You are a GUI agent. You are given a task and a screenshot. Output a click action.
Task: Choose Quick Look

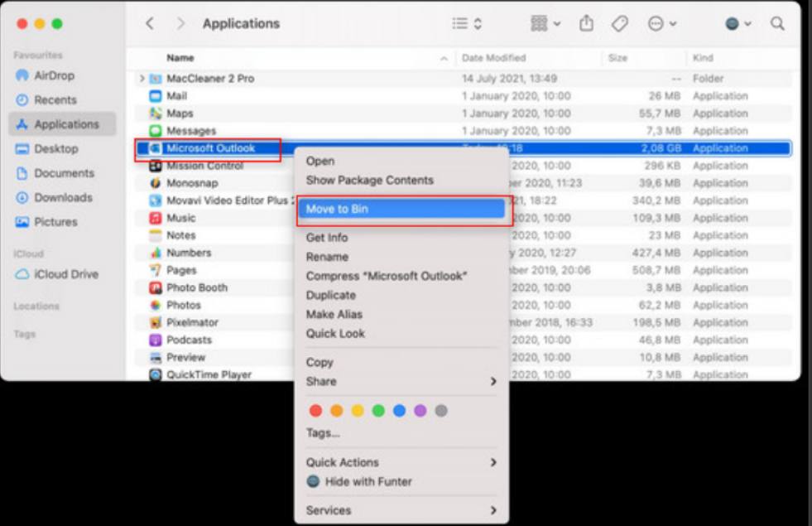[401, 334]
